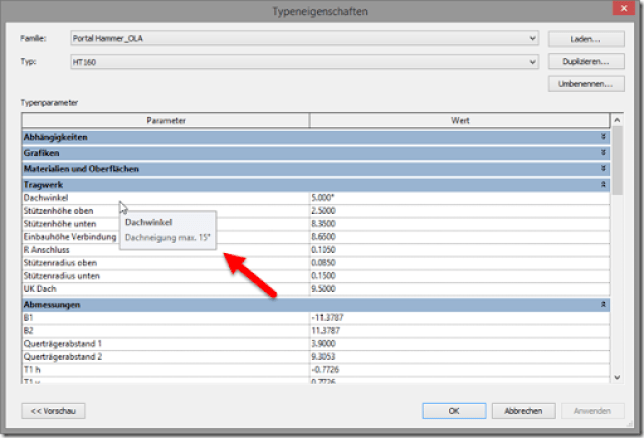The height and width of the screenshot is (438, 644).
Task: Select the B2 value 11.3787
Action: [460, 331]
